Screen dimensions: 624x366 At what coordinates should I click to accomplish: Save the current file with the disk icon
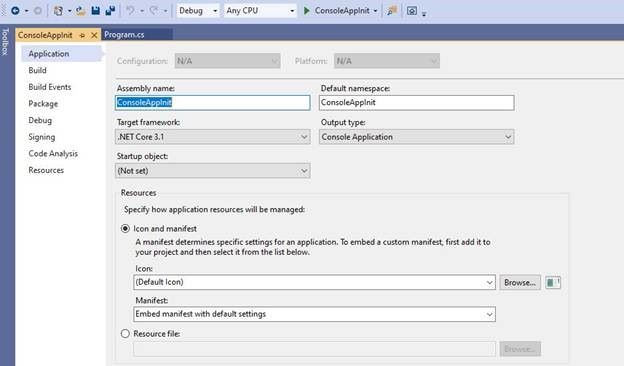(x=96, y=11)
